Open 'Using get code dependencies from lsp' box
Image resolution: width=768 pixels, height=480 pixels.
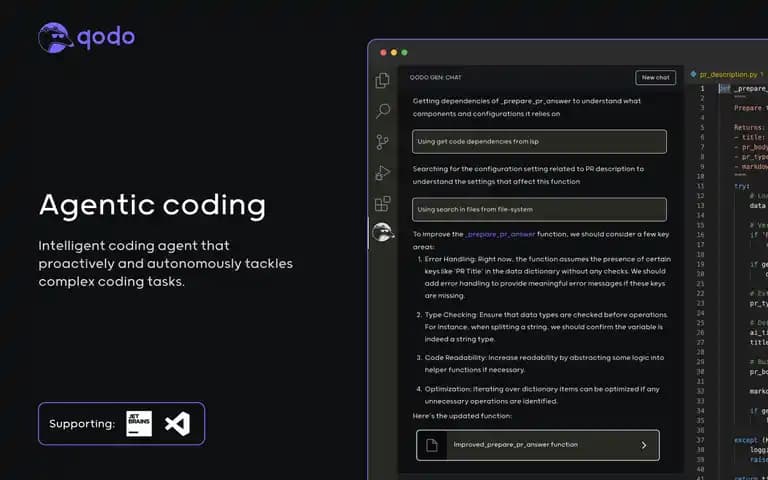click(x=539, y=142)
